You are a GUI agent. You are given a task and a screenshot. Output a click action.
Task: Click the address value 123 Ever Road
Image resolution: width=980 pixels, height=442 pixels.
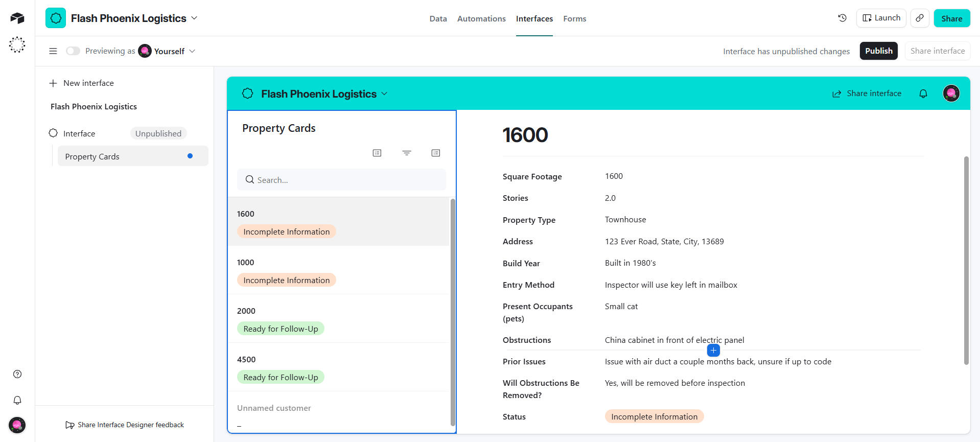coord(664,242)
